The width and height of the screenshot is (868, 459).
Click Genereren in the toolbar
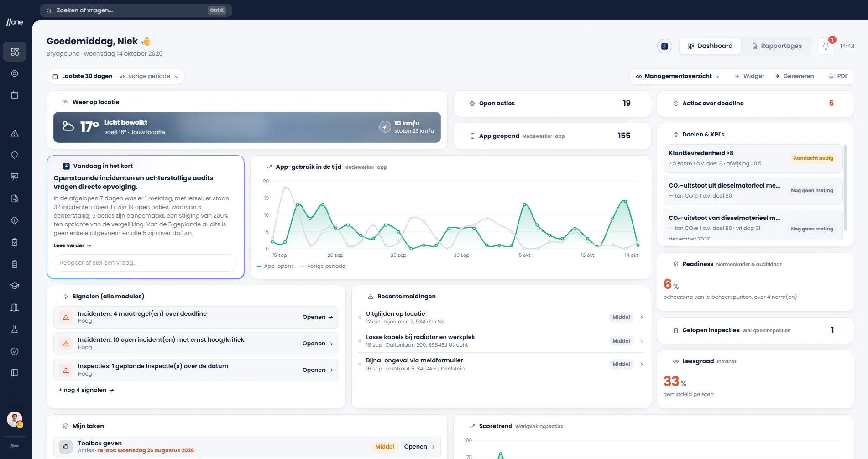(x=794, y=76)
